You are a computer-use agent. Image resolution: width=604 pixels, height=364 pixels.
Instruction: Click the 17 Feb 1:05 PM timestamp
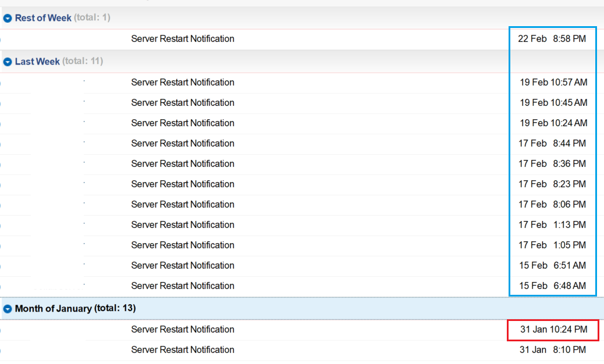point(552,245)
